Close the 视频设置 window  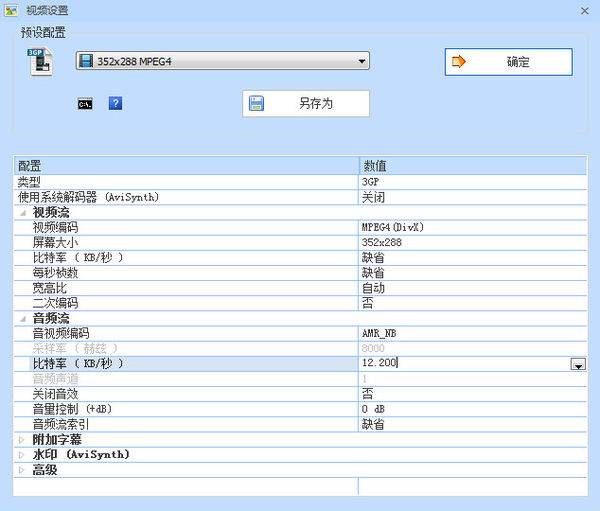(584, 9)
